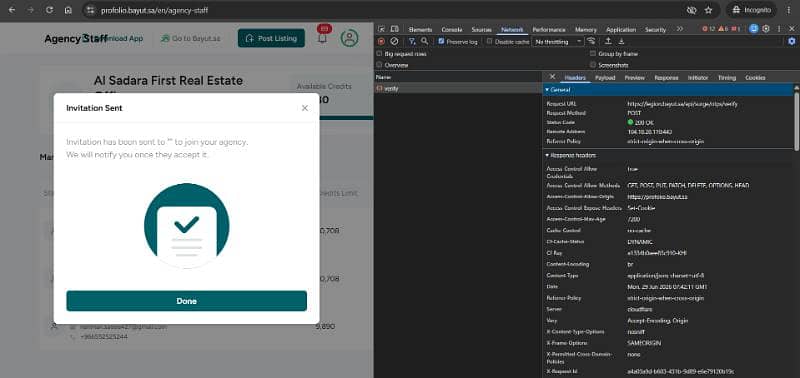Image resolution: width=800 pixels, height=378 pixels.
Task: Switch to the Payload tab
Action: [605, 78]
